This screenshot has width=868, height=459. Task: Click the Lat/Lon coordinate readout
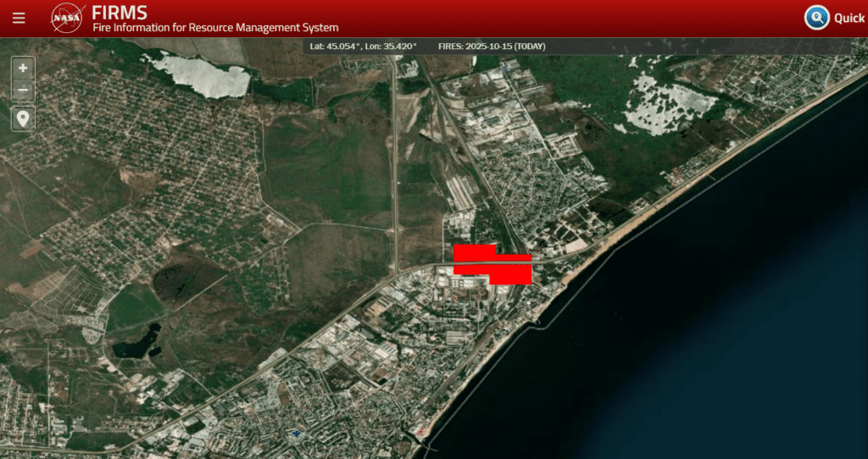click(364, 46)
